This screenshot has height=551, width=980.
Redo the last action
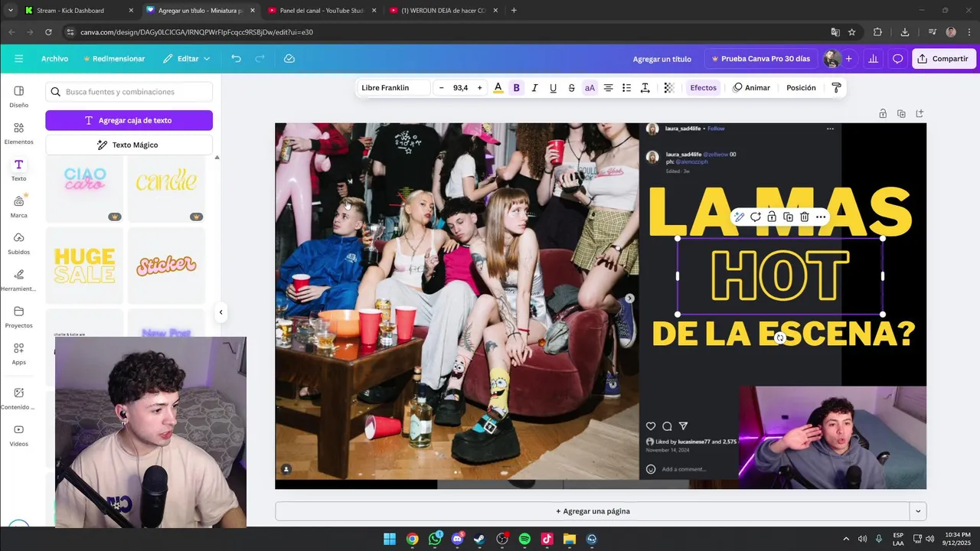click(260, 59)
